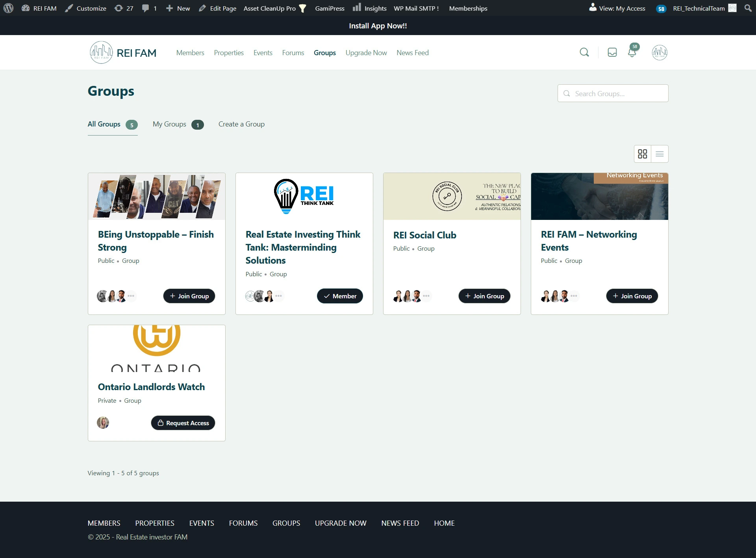Open the user profile avatar in the header
The height and width of the screenshot is (558, 756).
(x=659, y=52)
